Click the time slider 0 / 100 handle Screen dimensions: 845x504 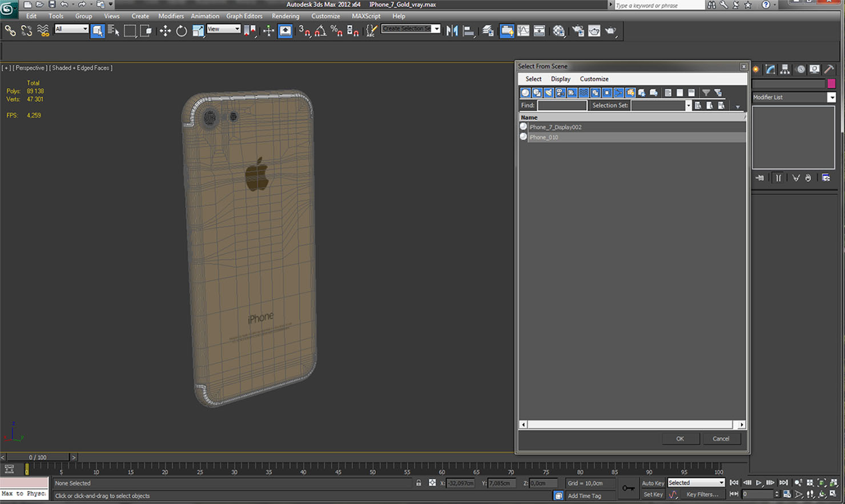pyautogui.click(x=38, y=457)
